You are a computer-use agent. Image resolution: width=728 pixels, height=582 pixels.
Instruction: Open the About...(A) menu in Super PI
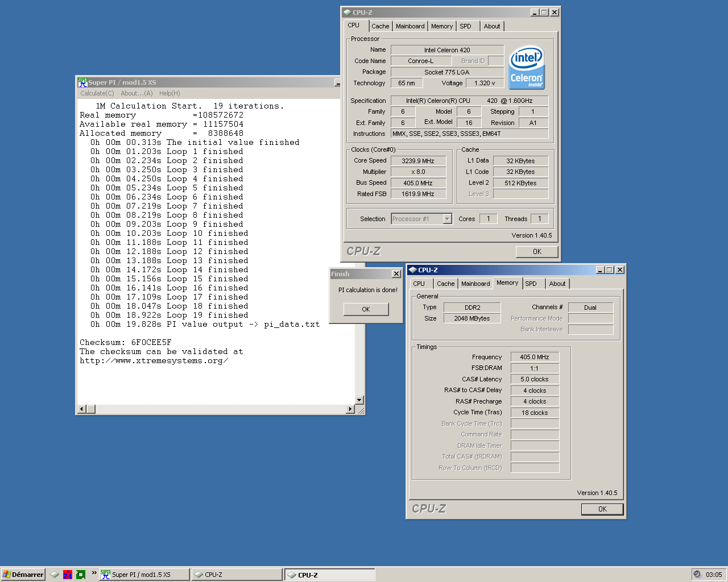click(x=136, y=93)
